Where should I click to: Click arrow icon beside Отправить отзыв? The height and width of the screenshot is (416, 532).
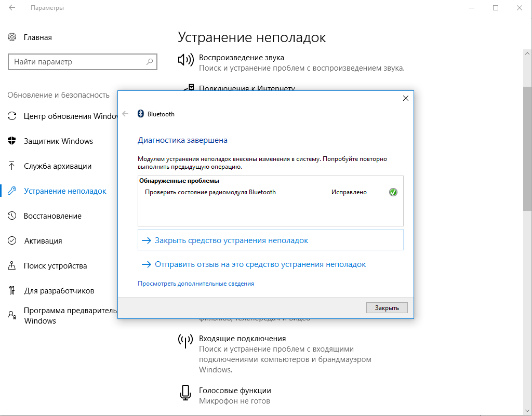(x=146, y=264)
